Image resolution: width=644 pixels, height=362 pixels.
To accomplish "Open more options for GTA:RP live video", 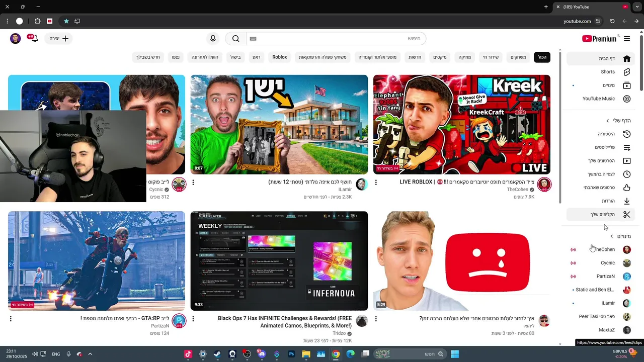I will (11, 319).
